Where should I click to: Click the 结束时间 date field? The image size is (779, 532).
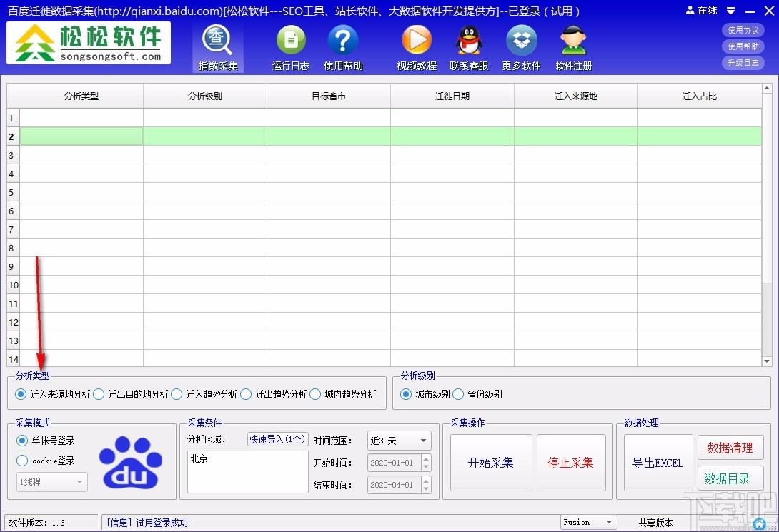[395, 484]
